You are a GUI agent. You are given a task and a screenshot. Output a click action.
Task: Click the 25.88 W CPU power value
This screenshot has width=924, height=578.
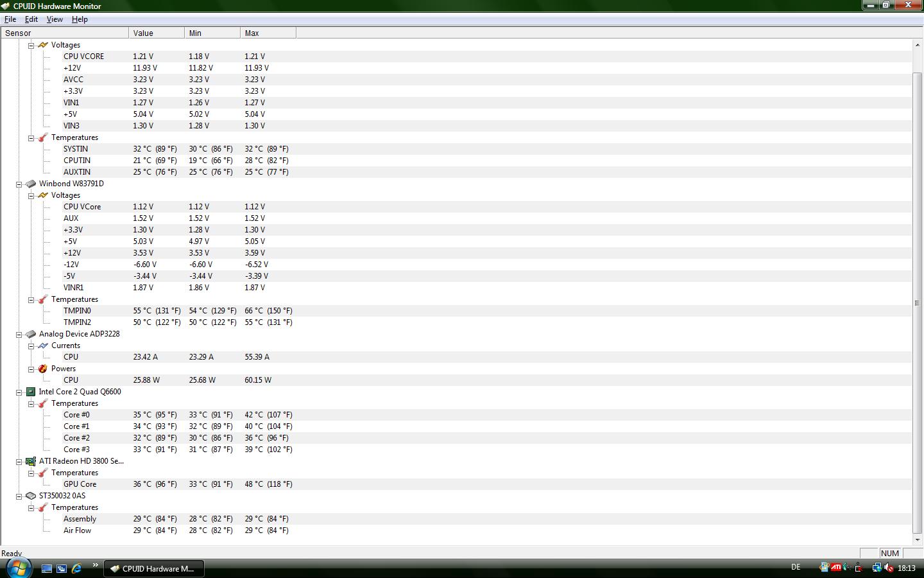coord(146,380)
